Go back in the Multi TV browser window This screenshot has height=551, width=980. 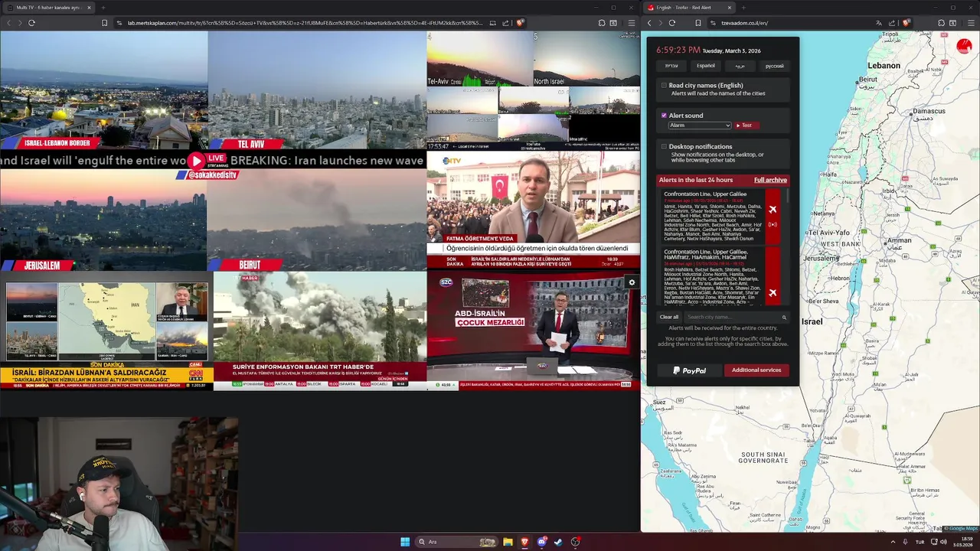click(8, 23)
